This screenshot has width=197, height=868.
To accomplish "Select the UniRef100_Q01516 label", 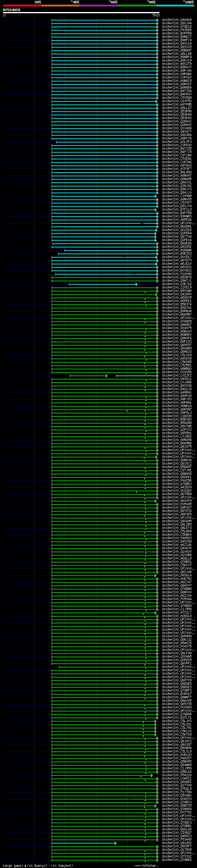I will pos(177,230).
